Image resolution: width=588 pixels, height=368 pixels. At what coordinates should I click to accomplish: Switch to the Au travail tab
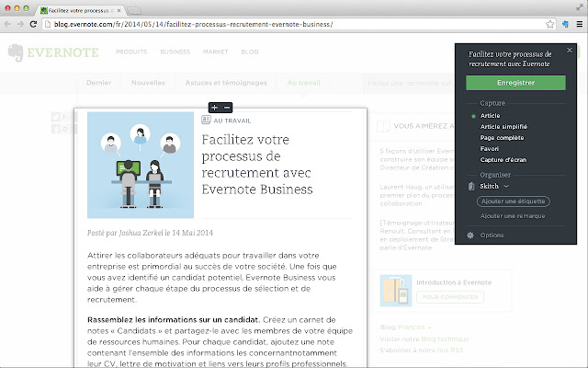point(303,83)
